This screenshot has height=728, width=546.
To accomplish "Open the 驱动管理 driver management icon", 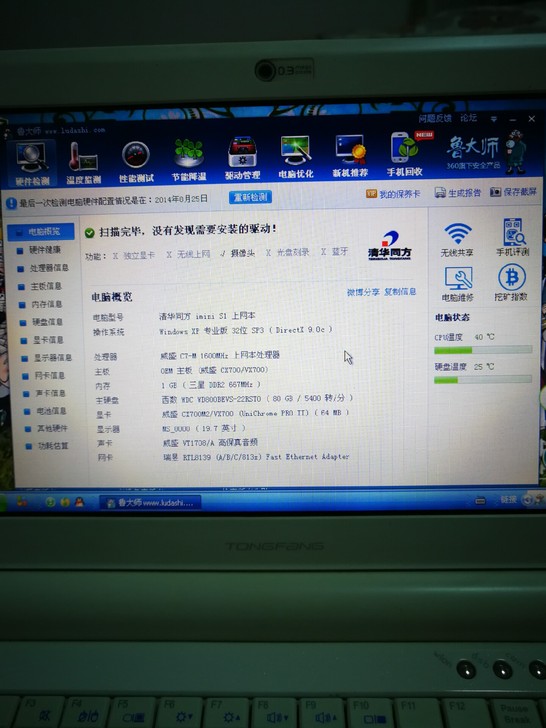I will click(242, 158).
